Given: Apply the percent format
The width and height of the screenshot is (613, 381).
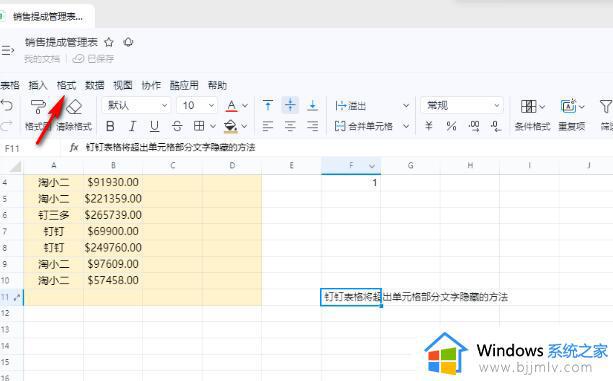Looking at the screenshot, I should coord(451,126).
